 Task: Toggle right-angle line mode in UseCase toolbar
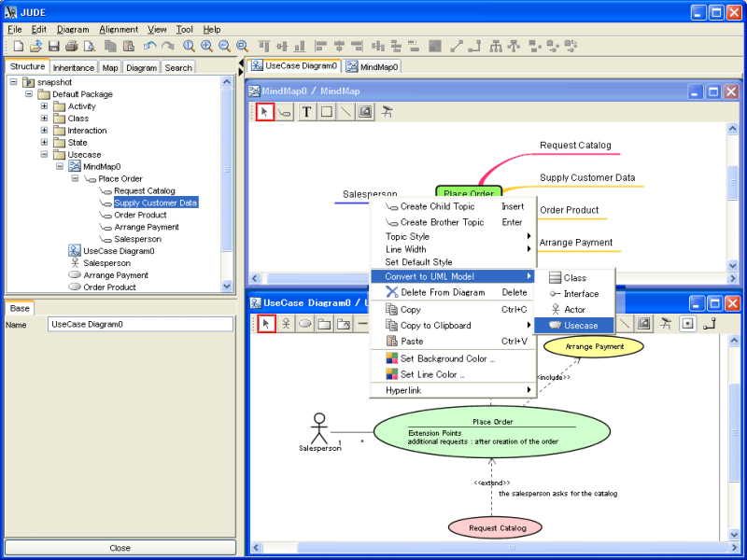click(x=710, y=324)
